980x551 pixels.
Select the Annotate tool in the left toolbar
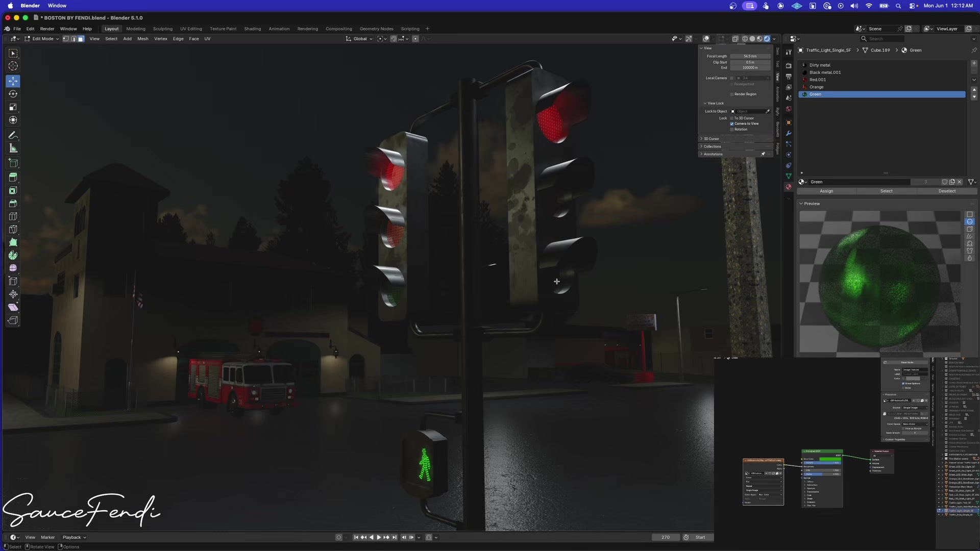pyautogui.click(x=13, y=135)
